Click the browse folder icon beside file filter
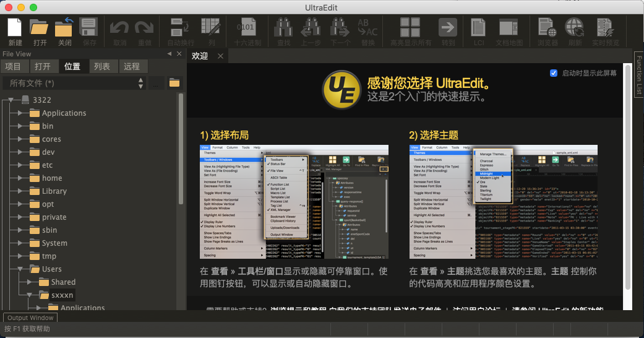The width and height of the screenshot is (644, 338). pyautogui.click(x=174, y=83)
